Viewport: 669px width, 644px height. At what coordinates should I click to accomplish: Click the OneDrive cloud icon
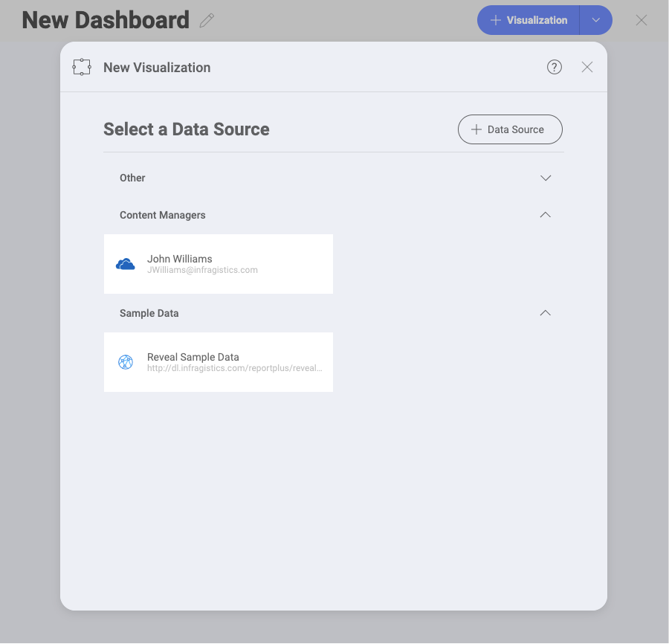click(x=126, y=264)
